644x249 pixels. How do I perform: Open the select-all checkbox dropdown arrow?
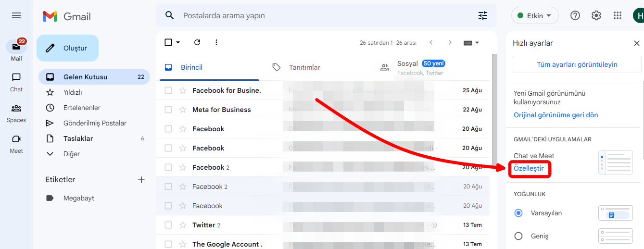pyautogui.click(x=178, y=42)
